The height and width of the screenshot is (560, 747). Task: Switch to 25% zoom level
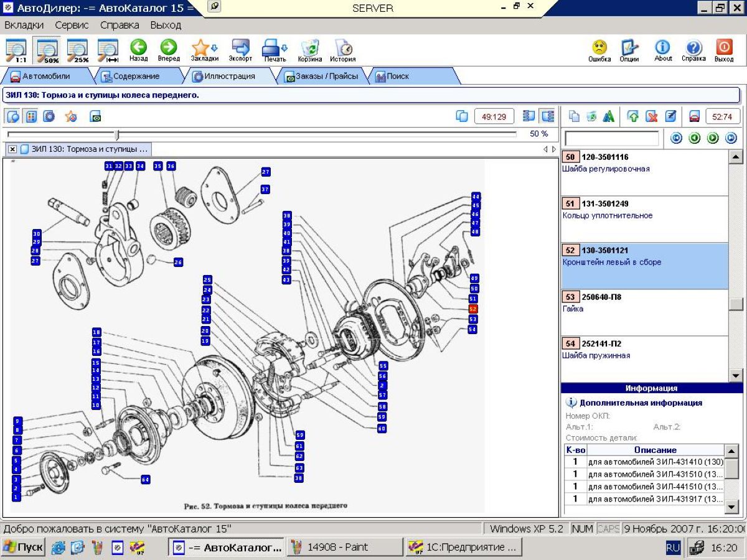click(x=78, y=50)
